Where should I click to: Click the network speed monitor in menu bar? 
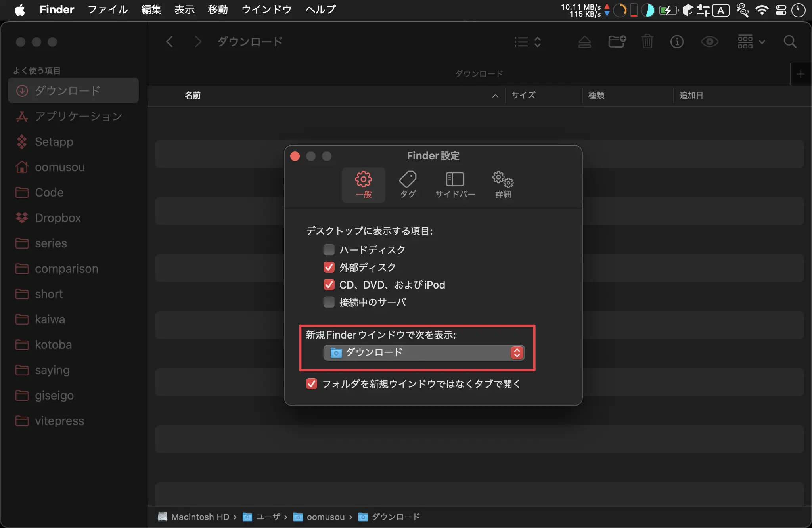(x=585, y=10)
